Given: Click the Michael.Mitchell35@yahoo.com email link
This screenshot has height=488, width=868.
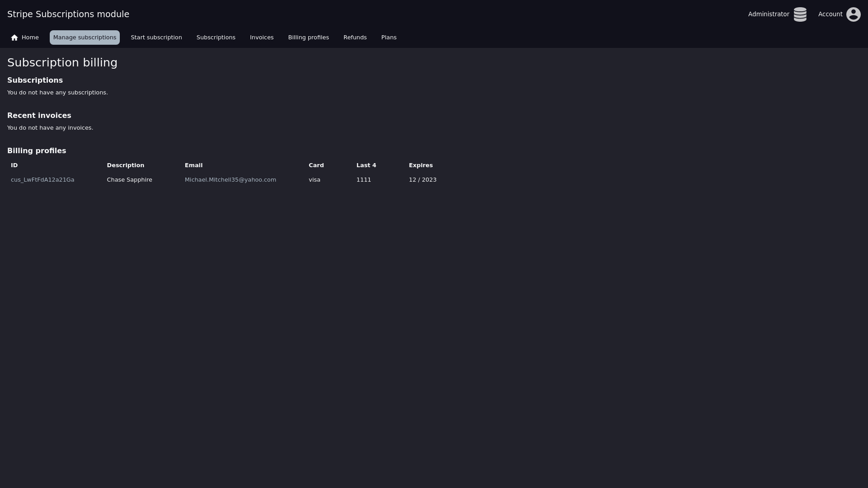Looking at the screenshot, I should click(x=230, y=180).
